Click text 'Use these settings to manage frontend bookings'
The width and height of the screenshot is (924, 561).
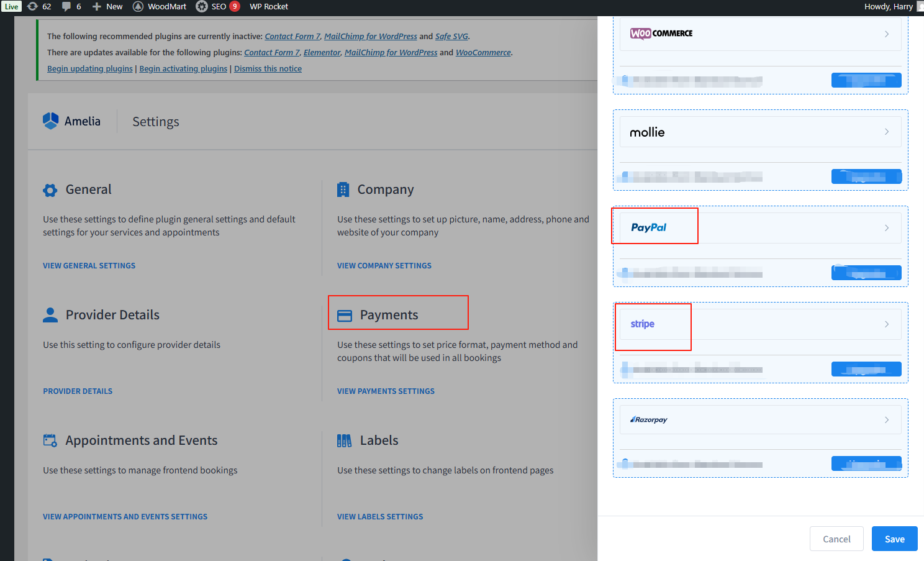[140, 470]
